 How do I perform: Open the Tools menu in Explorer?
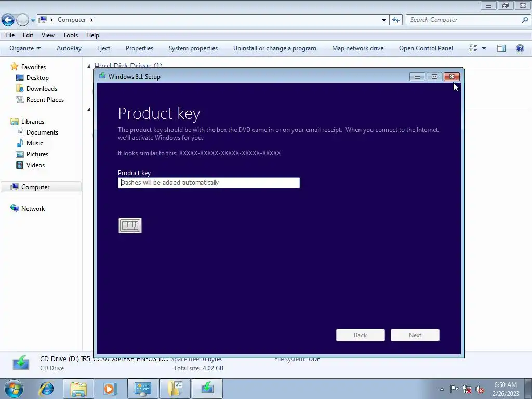[70, 35]
